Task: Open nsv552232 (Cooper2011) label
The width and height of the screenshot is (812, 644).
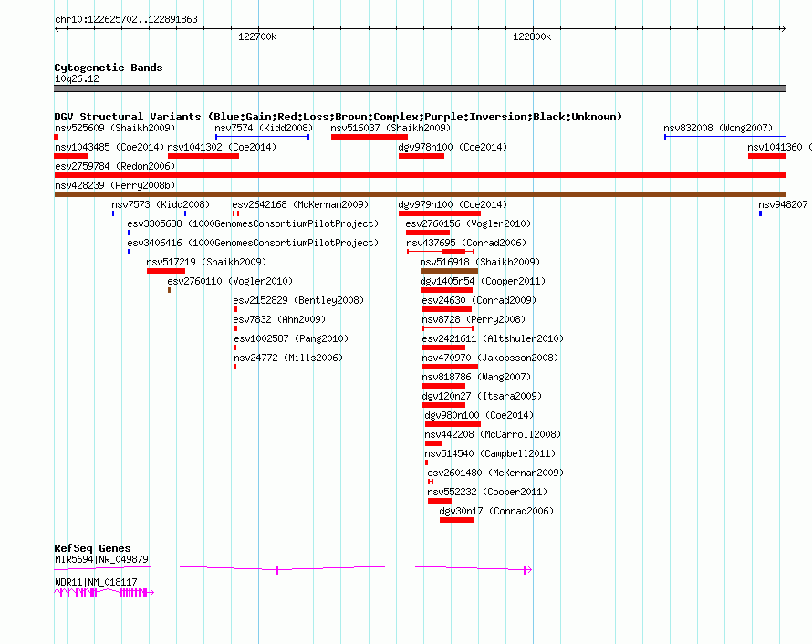Action: 487,492
